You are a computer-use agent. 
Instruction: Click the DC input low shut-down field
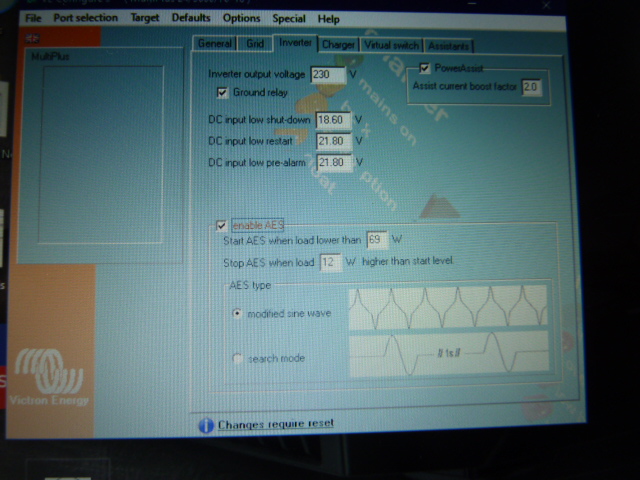(333, 120)
